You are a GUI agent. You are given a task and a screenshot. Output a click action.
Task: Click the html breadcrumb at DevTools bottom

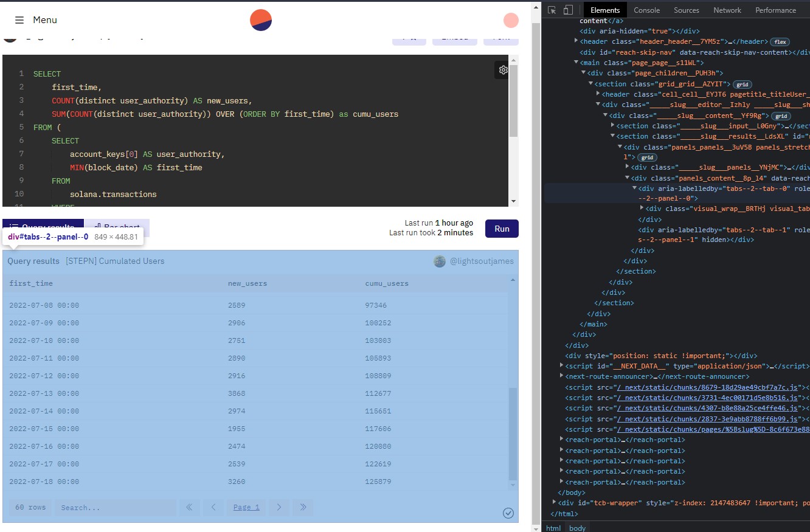(x=553, y=528)
